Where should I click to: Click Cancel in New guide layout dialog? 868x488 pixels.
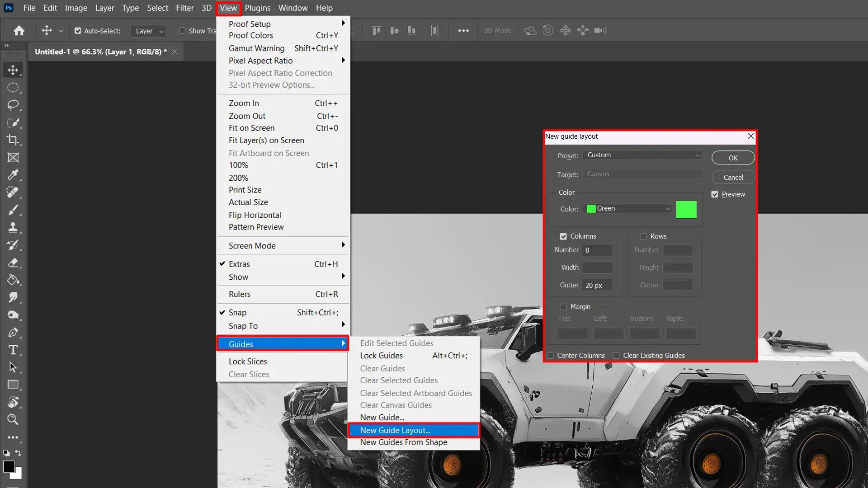point(733,177)
